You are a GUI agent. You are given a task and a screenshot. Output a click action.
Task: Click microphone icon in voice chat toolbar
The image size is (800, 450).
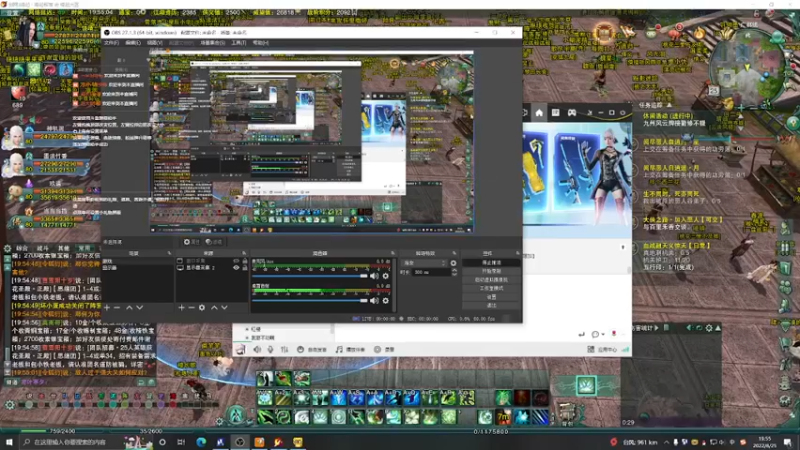[x=270, y=349]
